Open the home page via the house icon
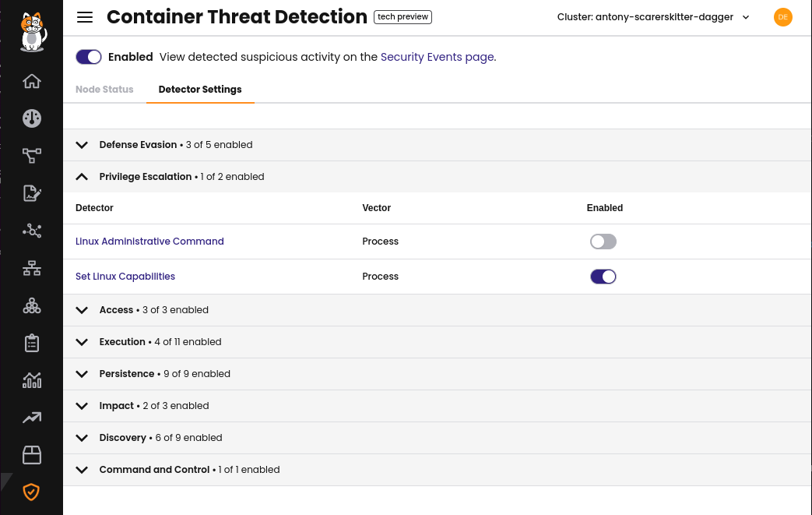Screen dimensions: 812x515 pyautogui.click(x=31, y=81)
